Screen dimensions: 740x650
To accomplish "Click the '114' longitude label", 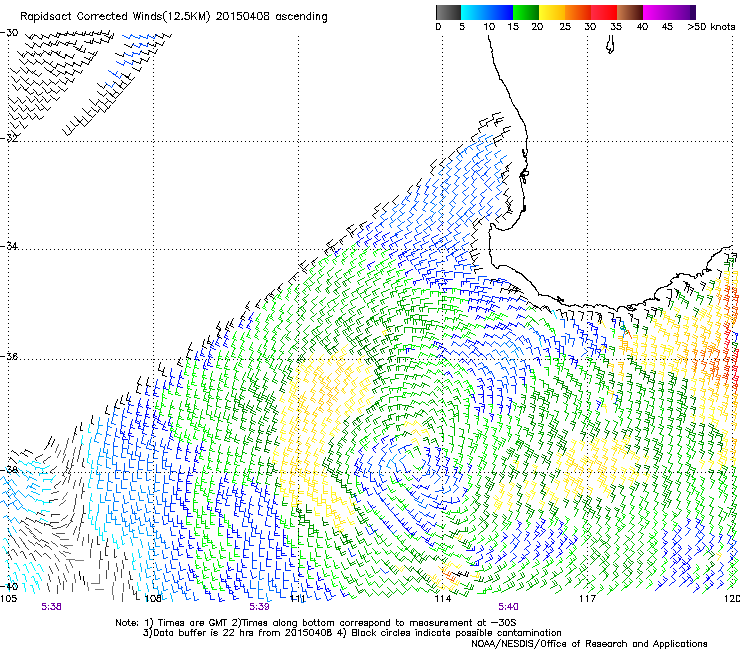I will point(443,599).
